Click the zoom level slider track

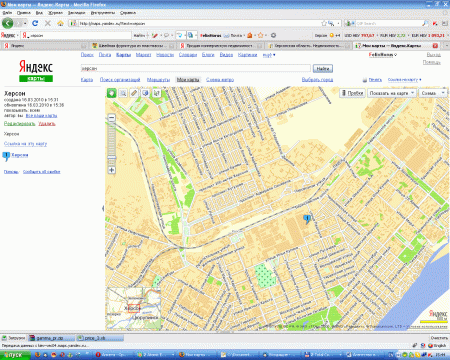(112, 144)
